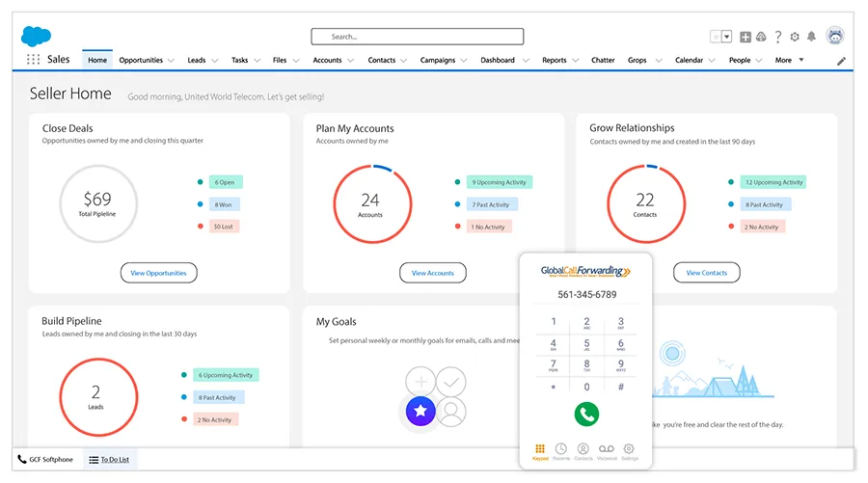Viewport: 868px width, 483px height.
Task: Expand the Accounts tab chevron
Action: [x=350, y=61]
